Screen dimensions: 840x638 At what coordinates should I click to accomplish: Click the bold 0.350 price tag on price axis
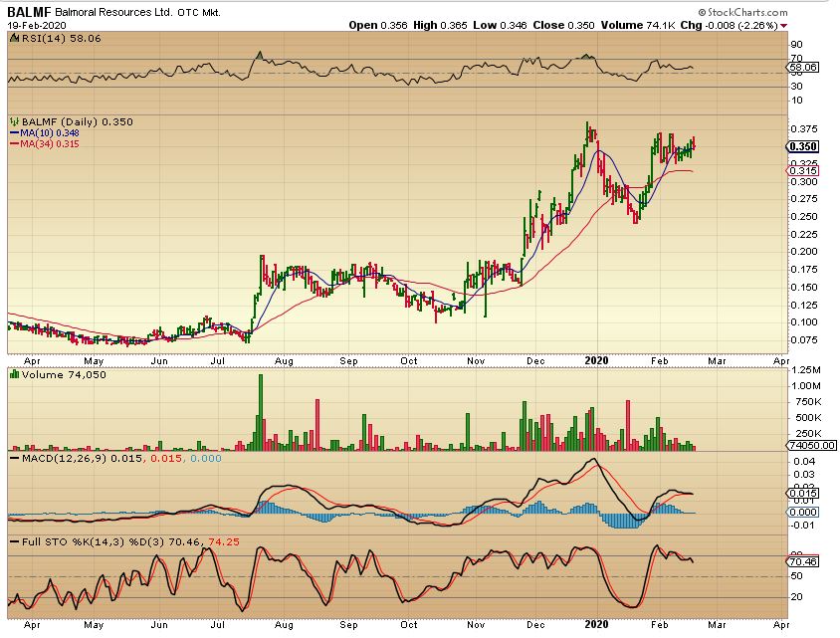coord(803,146)
